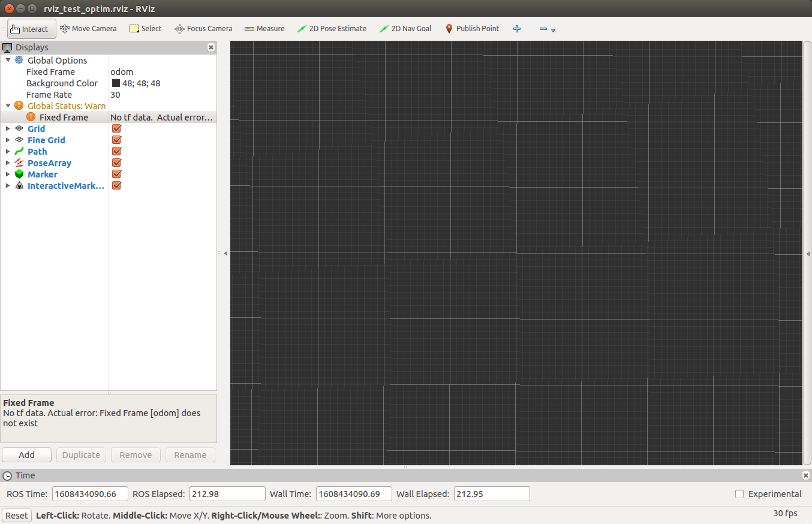Collapse the Global Options section
The image size is (812, 524).
click(8, 60)
